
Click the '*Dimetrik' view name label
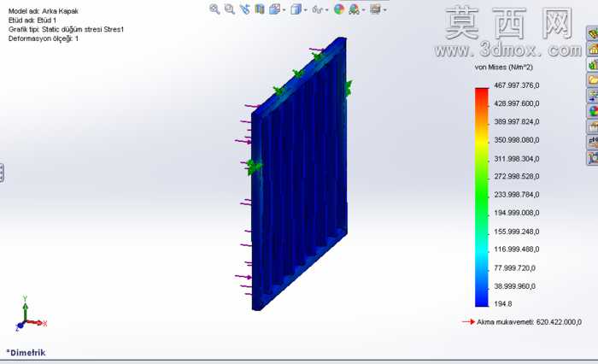point(26,353)
